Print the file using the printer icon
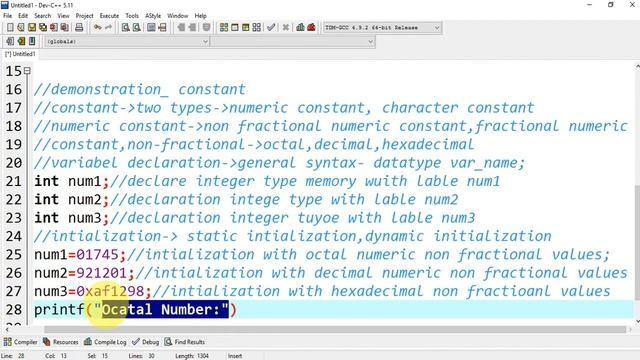 pyautogui.click(x=79, y=27)
